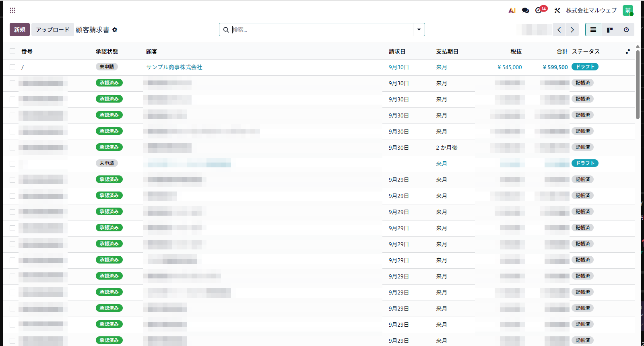Open customer サンプル商事株式会社

[174, 67]
